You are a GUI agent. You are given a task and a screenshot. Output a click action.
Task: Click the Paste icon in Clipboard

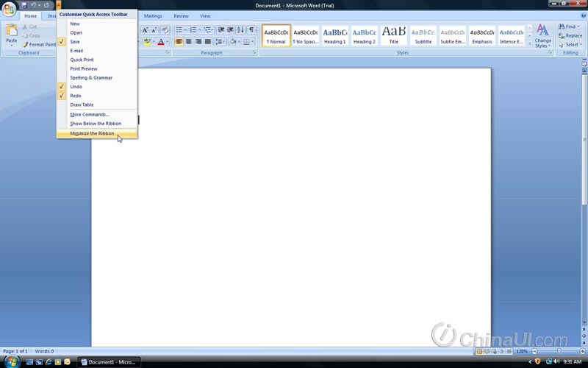click(x=11, y=32)
